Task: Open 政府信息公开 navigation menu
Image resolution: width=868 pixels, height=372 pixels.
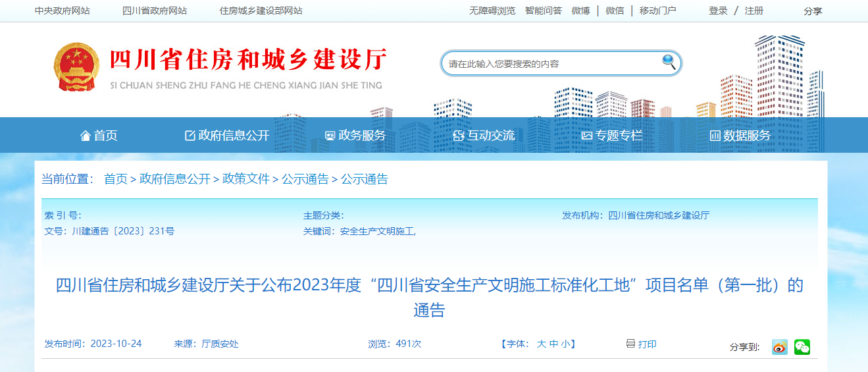Action: [x=234, y=136]
